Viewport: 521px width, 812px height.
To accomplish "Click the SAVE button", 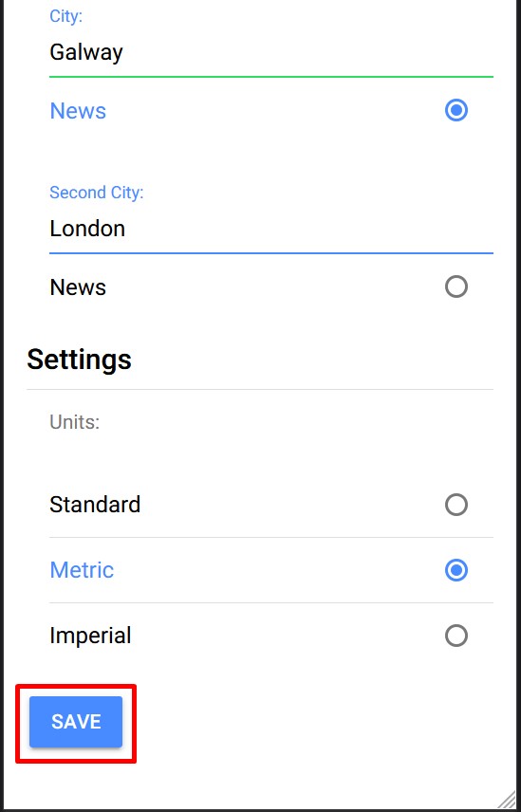I will click(76, 722).
